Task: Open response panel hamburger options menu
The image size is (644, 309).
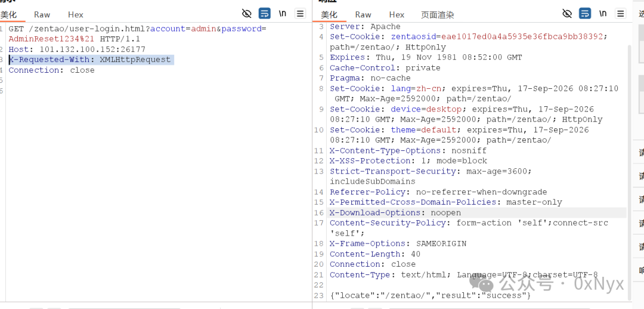Action: click(x=621, y=14)
